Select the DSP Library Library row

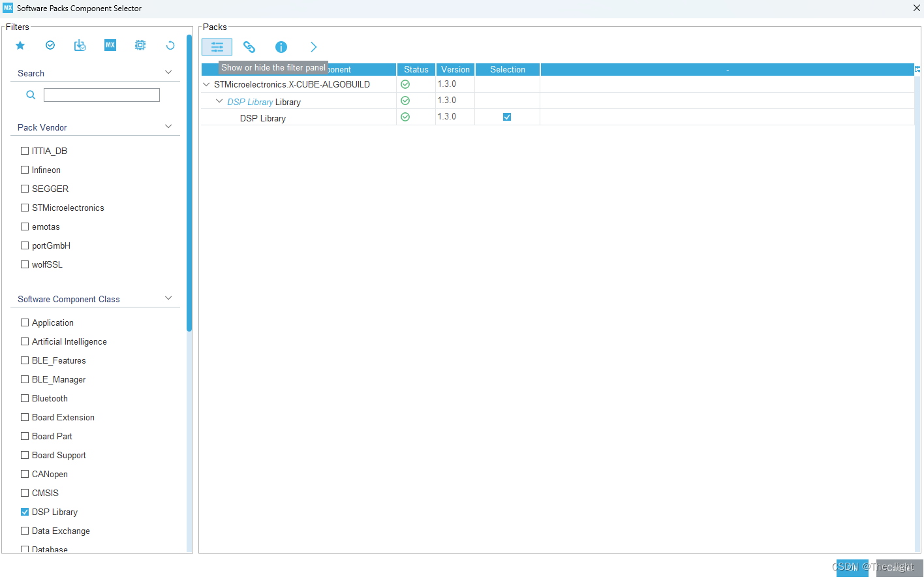point(263,101)
